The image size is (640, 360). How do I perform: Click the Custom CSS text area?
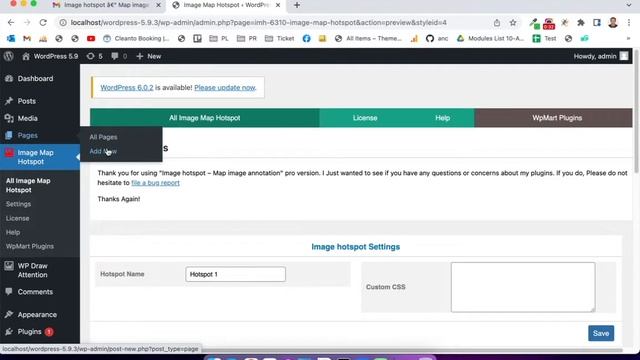(x=523, y=287)
